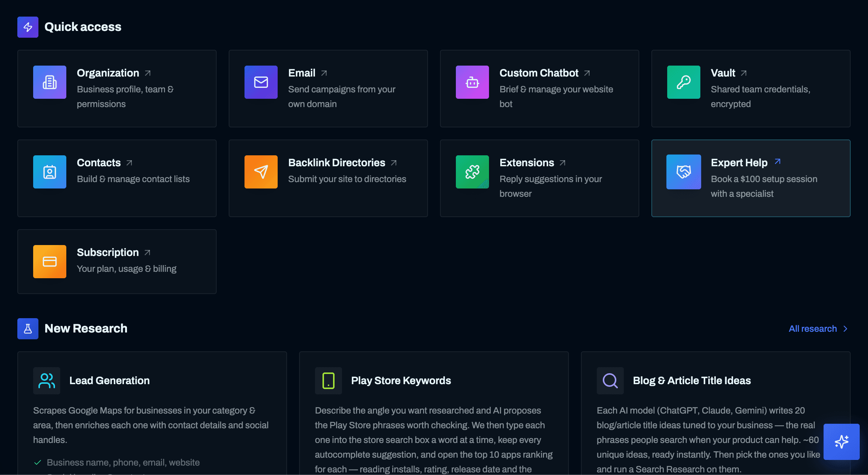Click the arrow beside Custom Chatbot title

coord(587,73)
